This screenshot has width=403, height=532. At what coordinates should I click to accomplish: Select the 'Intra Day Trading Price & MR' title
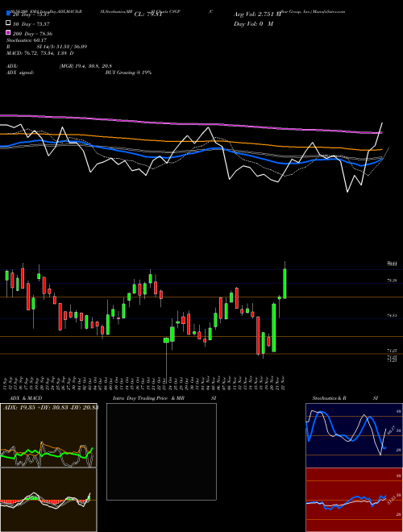(x=148, y=398)
